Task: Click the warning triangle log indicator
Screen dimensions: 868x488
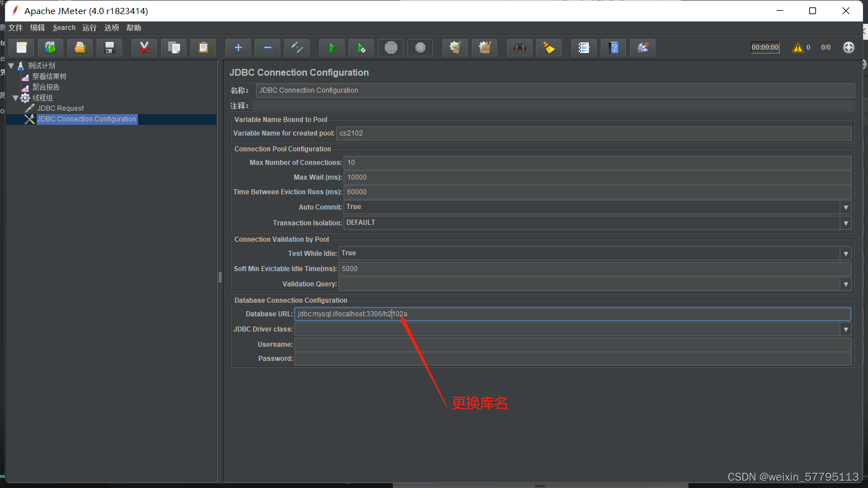Action: click(x=798, y=47)
